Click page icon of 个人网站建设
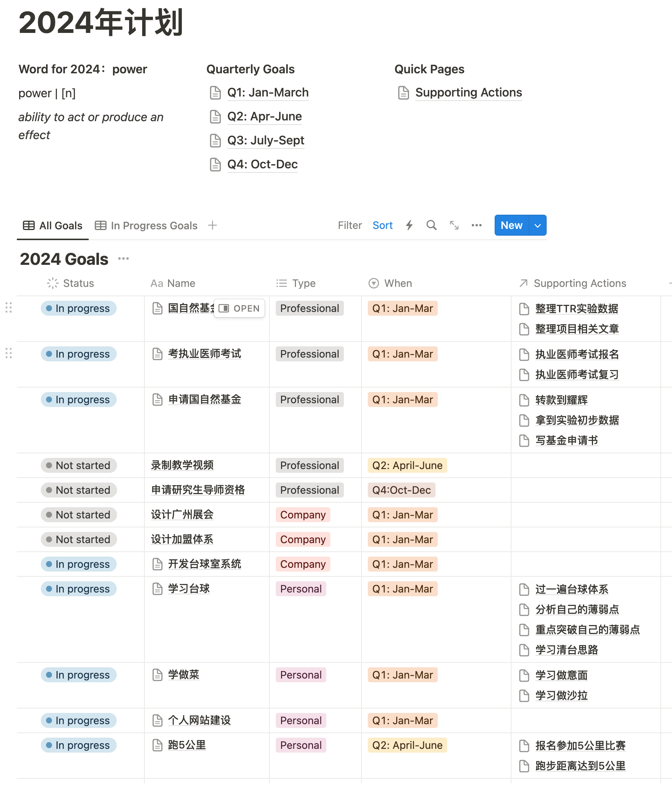 point(157,721)
